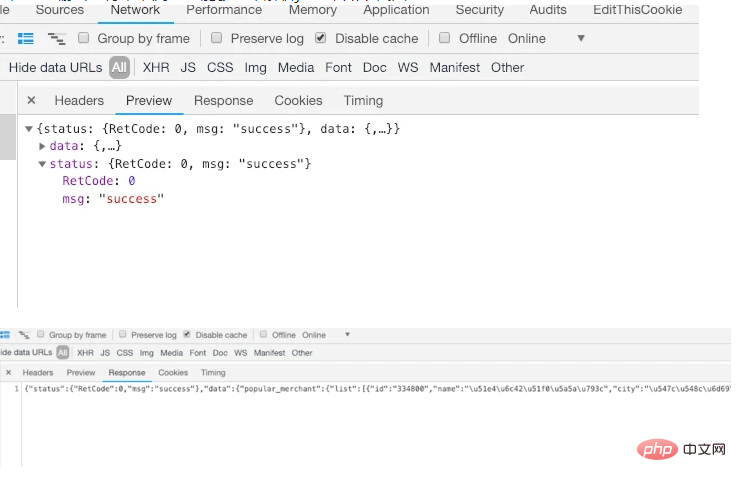Uncheck Disable cache in top panel
736x482 pixels.
(x=320, y=38)
